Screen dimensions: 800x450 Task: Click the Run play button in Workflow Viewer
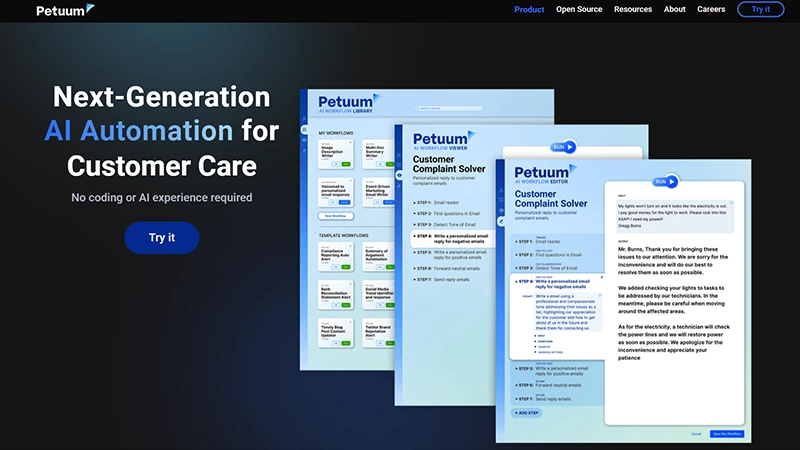563,147
